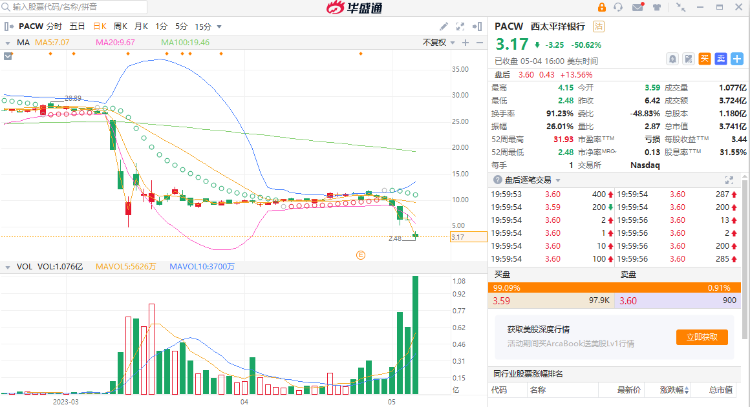Click the orange 99.09% buy ratio bar
Screen dimensions: 750x407
click(x=614, y=288)
